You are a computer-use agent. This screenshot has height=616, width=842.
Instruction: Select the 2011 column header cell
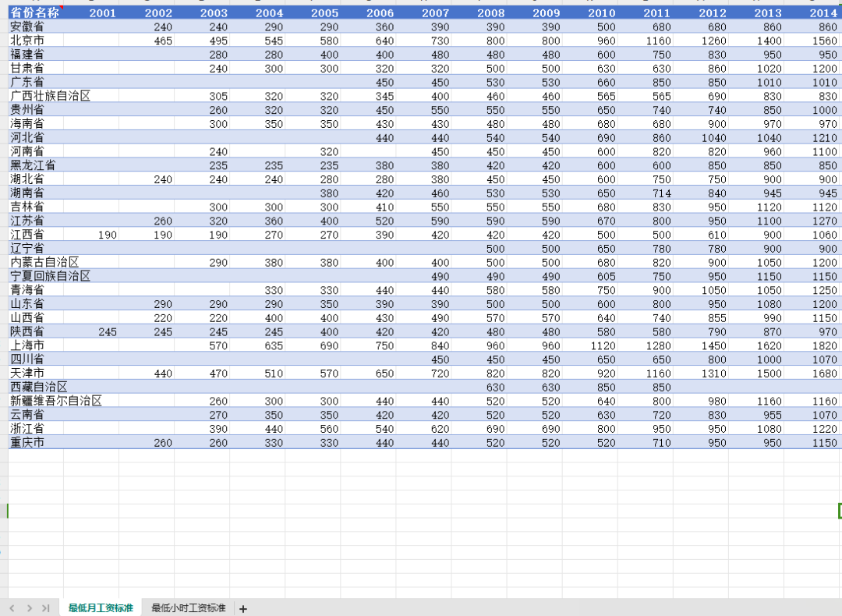click(x=645, y=13)
